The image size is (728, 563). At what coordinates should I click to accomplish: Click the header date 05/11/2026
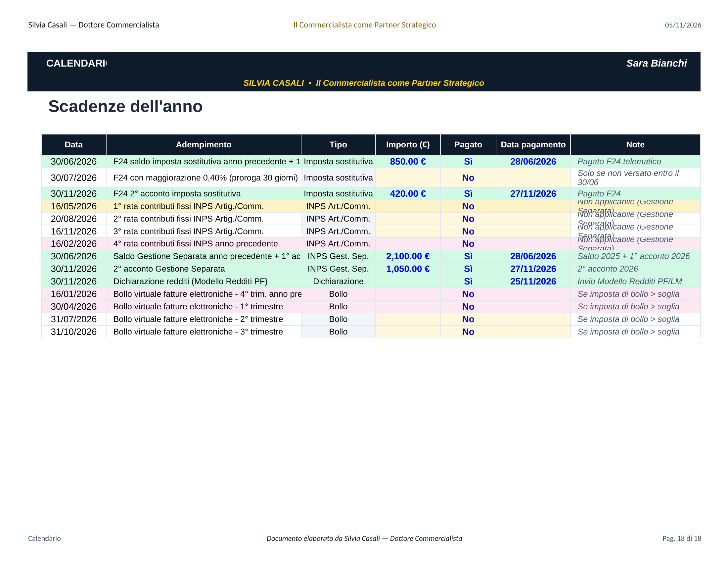[x=683, y=25]
